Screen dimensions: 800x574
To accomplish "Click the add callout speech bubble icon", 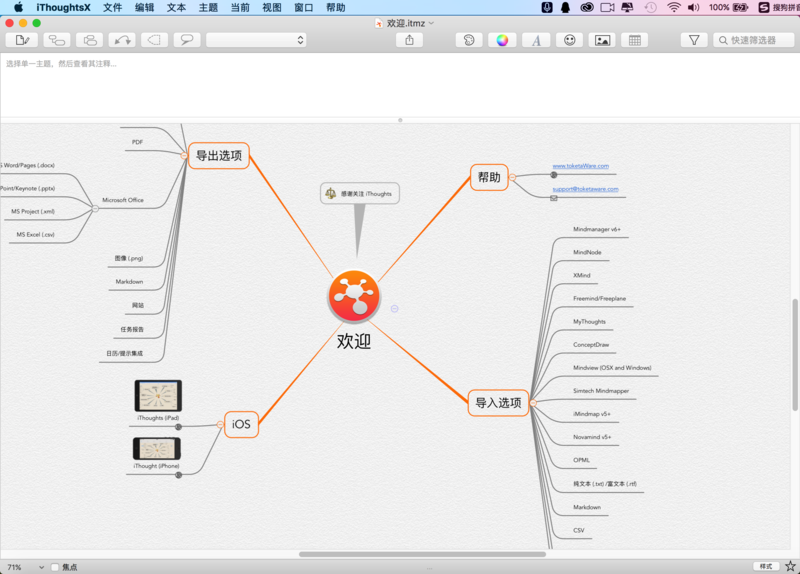I will click(x=185, y=40).
